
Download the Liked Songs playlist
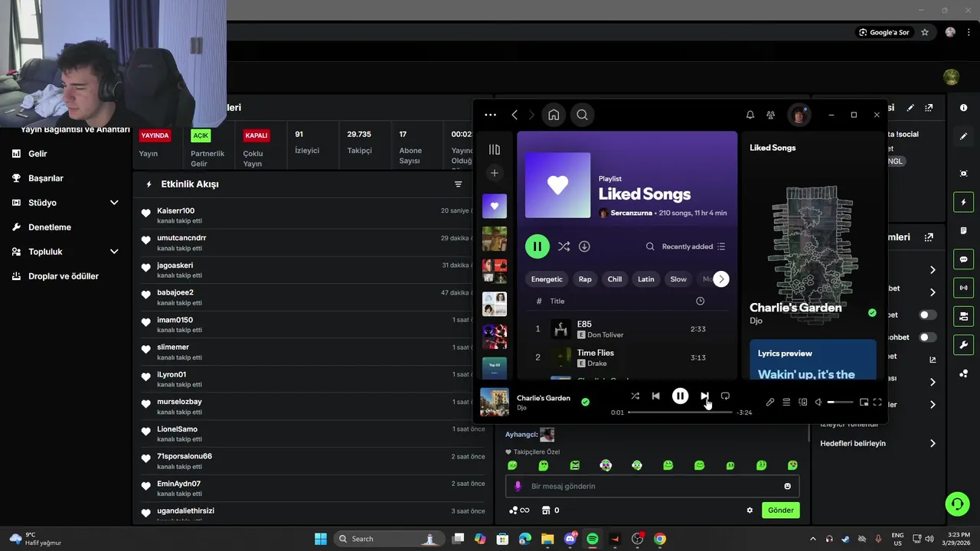click(584, 246)
